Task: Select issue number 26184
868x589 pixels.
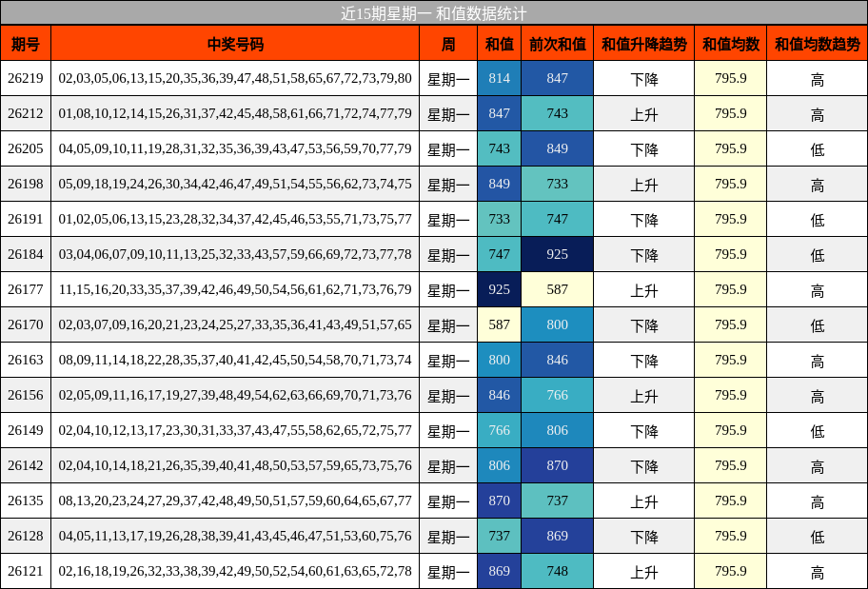Action: [x=26, y=255]
